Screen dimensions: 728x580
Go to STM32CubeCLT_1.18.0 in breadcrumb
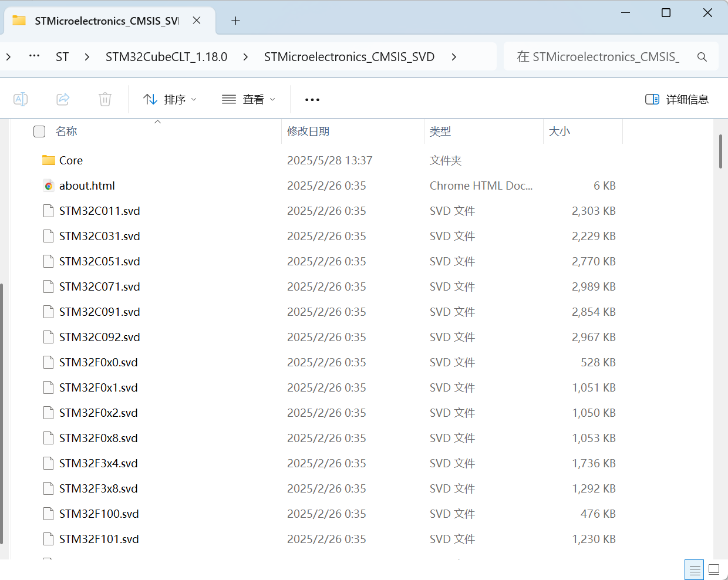pos(166,57)
